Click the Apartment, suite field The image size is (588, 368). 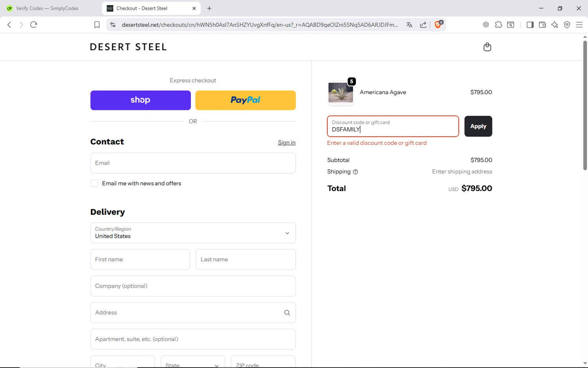[193, 339]
